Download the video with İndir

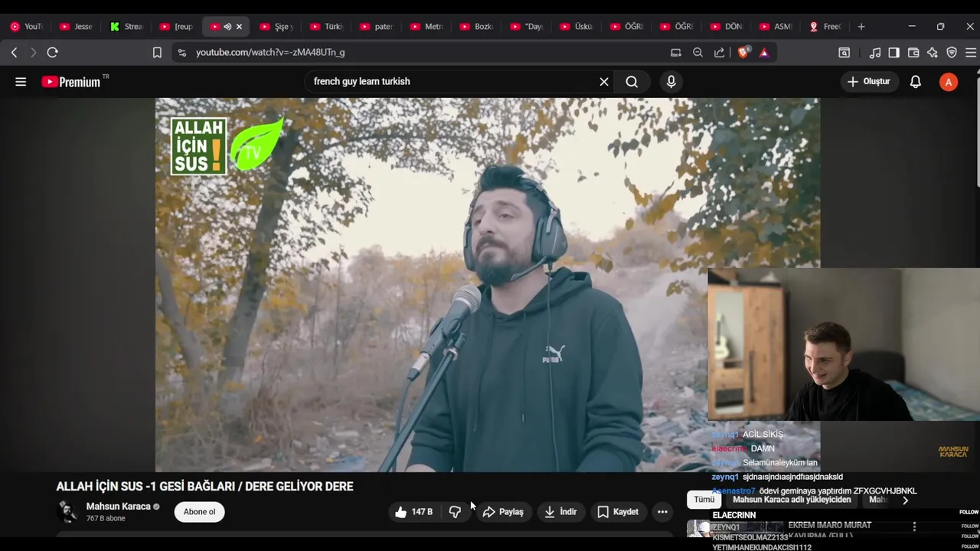click(x=560, y=512)
